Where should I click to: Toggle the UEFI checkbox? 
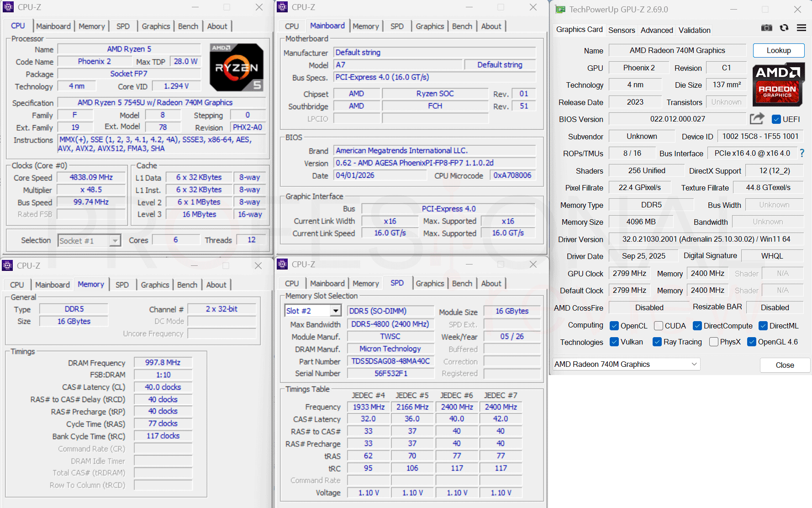pos(776,119)
